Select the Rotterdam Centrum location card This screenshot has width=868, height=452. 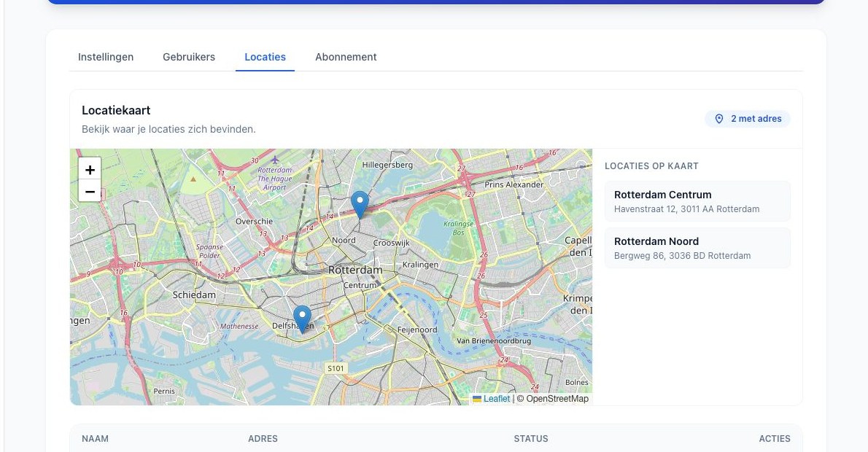pos(697,201)
